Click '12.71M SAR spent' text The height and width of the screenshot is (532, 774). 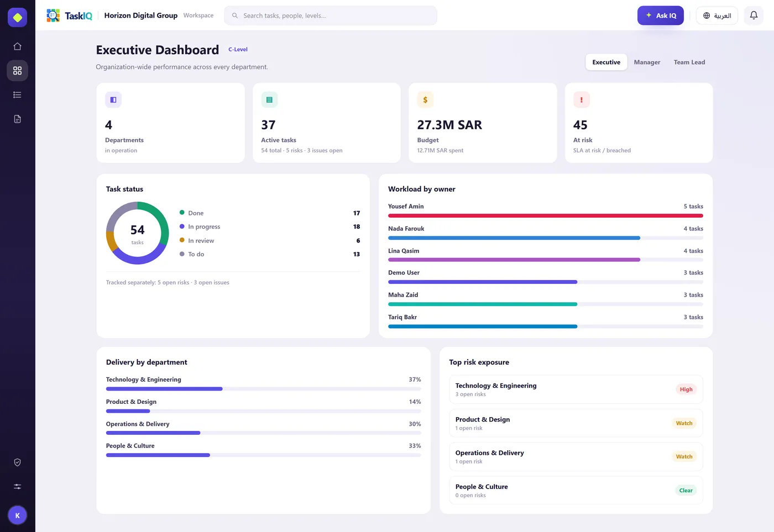click(440, 150)
